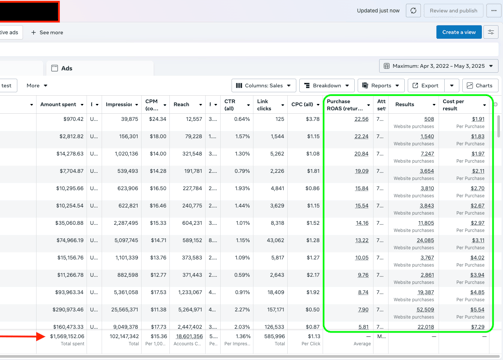Select total spent $1,569,152.06 cell
The height and width of the screenshot is (360, 503).
(x=67, y=336)
